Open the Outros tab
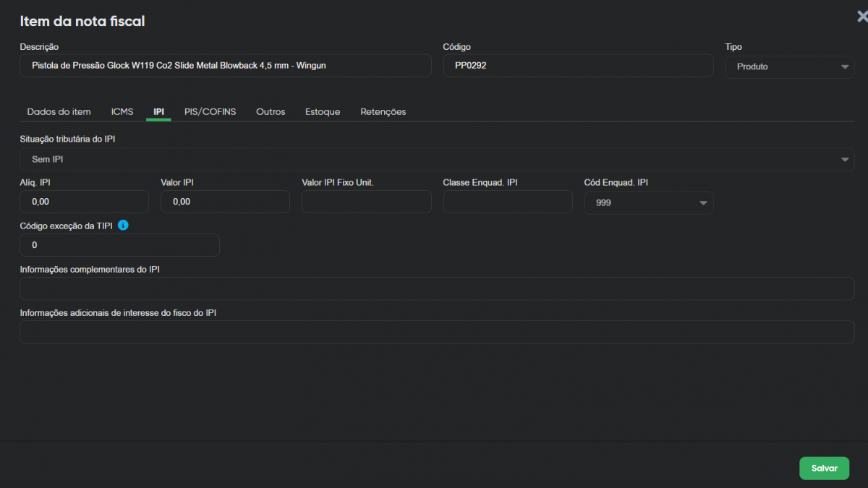 tap(271, 112)
